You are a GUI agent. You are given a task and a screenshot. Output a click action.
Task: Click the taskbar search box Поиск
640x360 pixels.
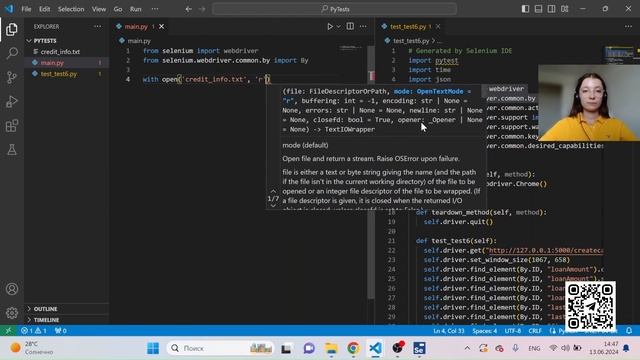pyautogui.click(x=220, y=348)
